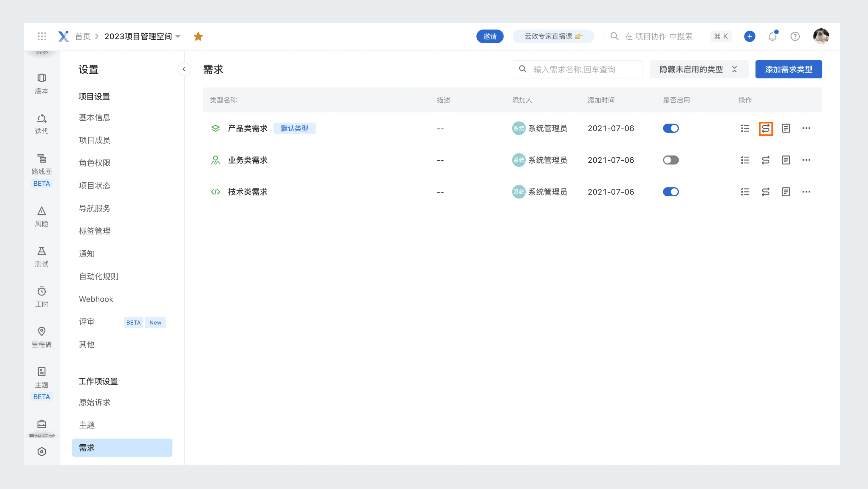This screenshot has height=490, width=868.
Task: Open 导航服务 settings
Action: (x=95, y=209)
